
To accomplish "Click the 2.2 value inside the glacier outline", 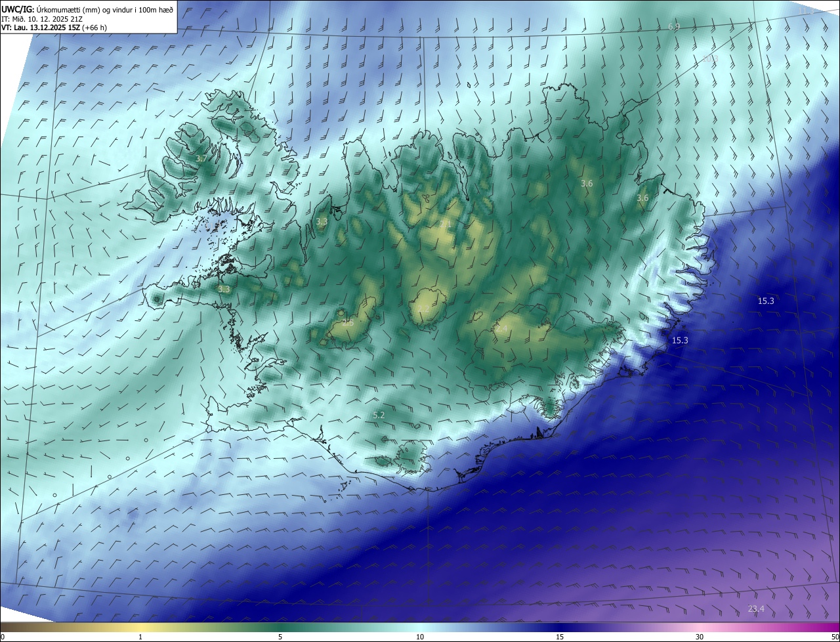I will 423,309.
